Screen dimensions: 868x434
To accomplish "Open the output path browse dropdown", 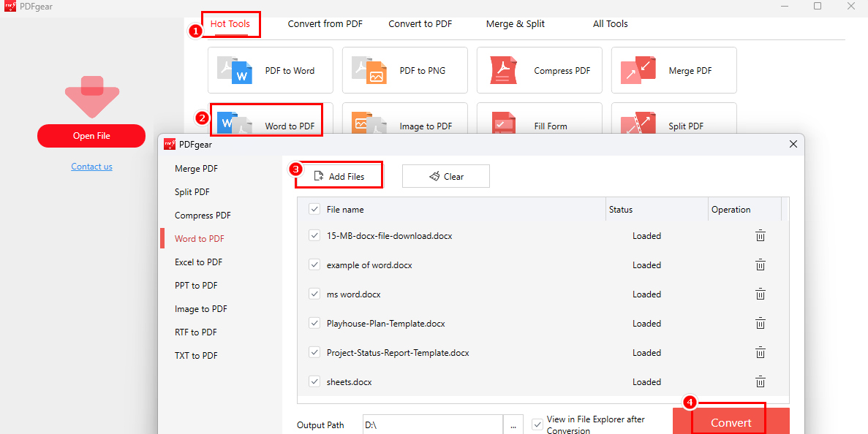I will pos(513,425).
